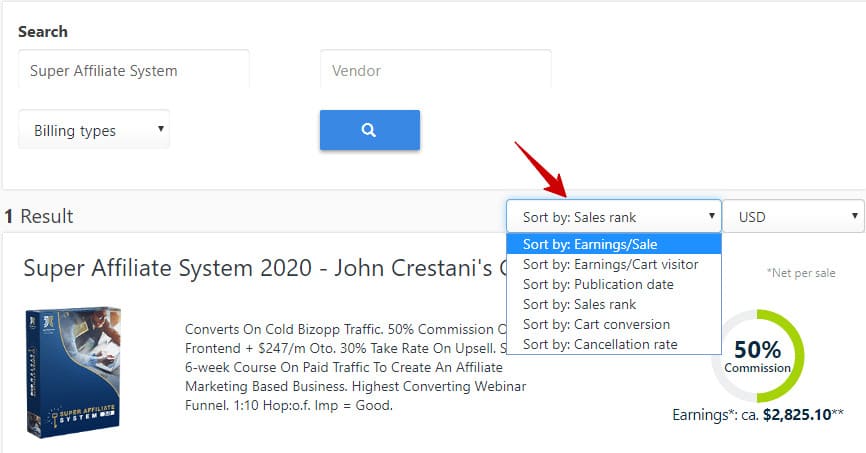The height and width of the screenshot is (453, 866).
Task: Choose Sort by: Earnings/Cart visitor option
Action: click(x=614, y=264)
